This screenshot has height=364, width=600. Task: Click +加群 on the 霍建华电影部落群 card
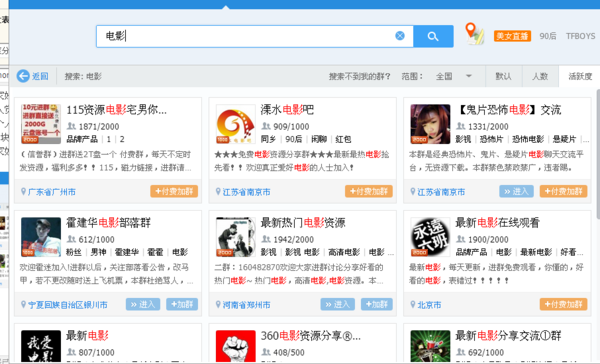182,304
